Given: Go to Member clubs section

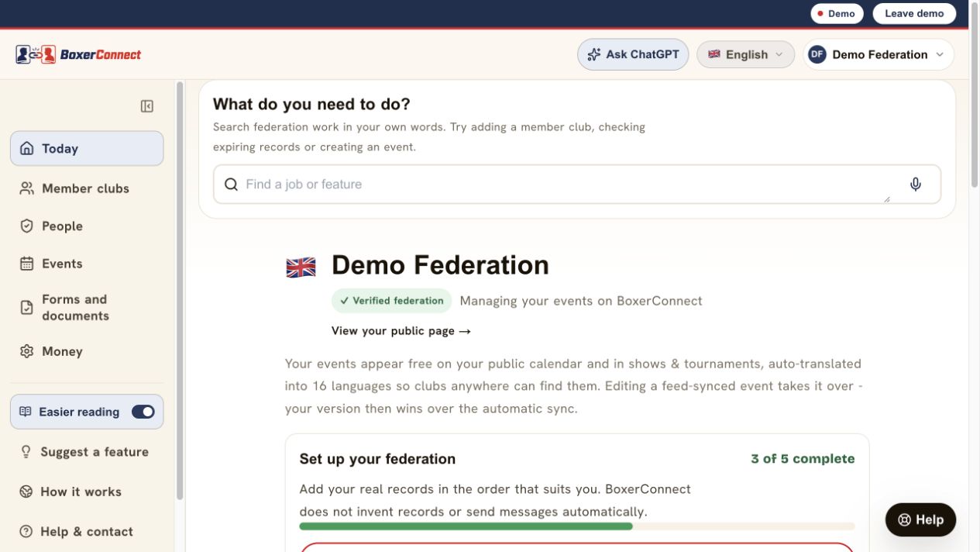Looking at the screenshot, I should (x=87, y=188).
